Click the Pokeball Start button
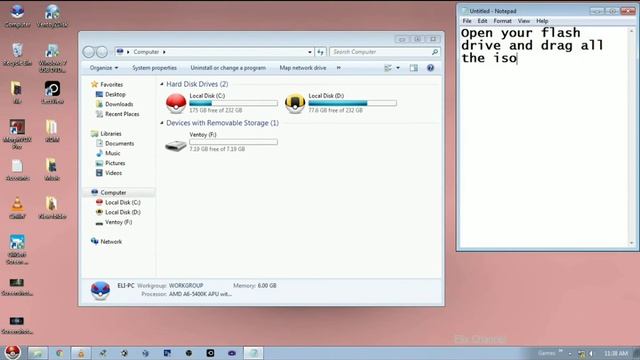This screenshot has width=640, height=360. 13,352
